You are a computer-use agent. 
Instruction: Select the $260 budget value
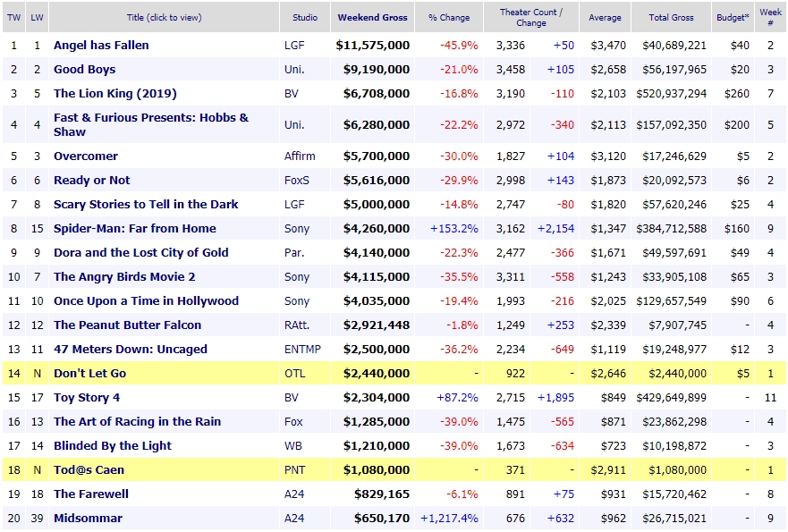[x=737, y=94]
